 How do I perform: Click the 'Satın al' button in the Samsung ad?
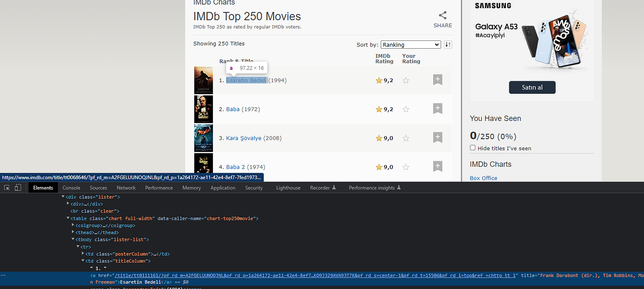pyautogui.click(x=532, y=87)
